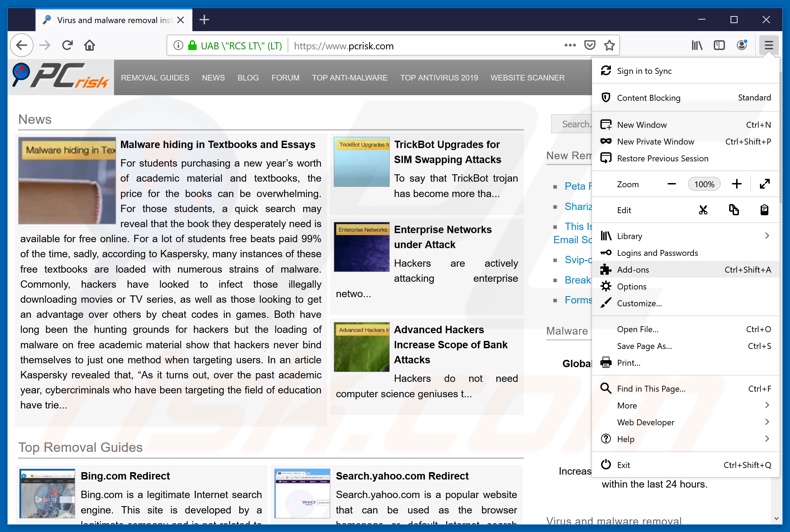Image resolution: width=790 pixels, height=532 pixels.
Task: Toggle the sidebar view icon
Action: click(719, 45)
